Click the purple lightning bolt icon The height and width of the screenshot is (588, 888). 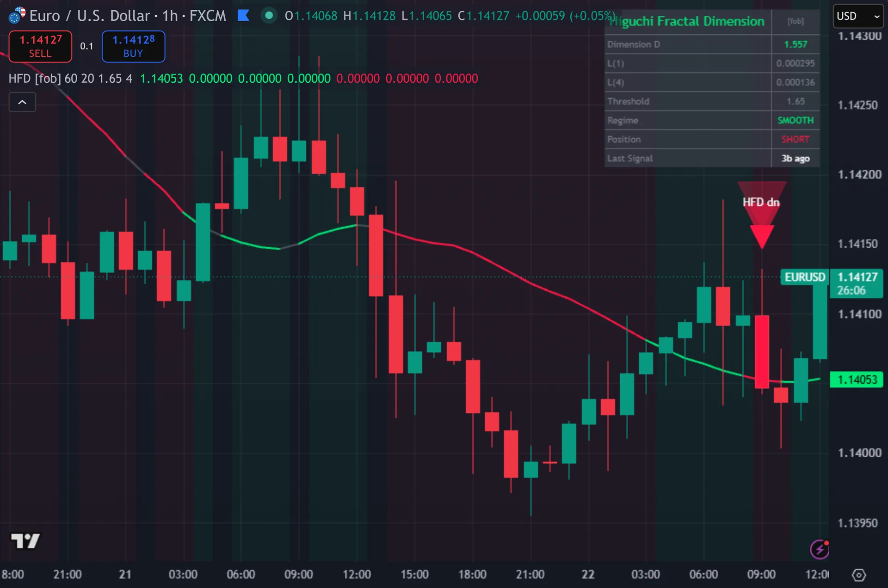(x=820, y=549)
